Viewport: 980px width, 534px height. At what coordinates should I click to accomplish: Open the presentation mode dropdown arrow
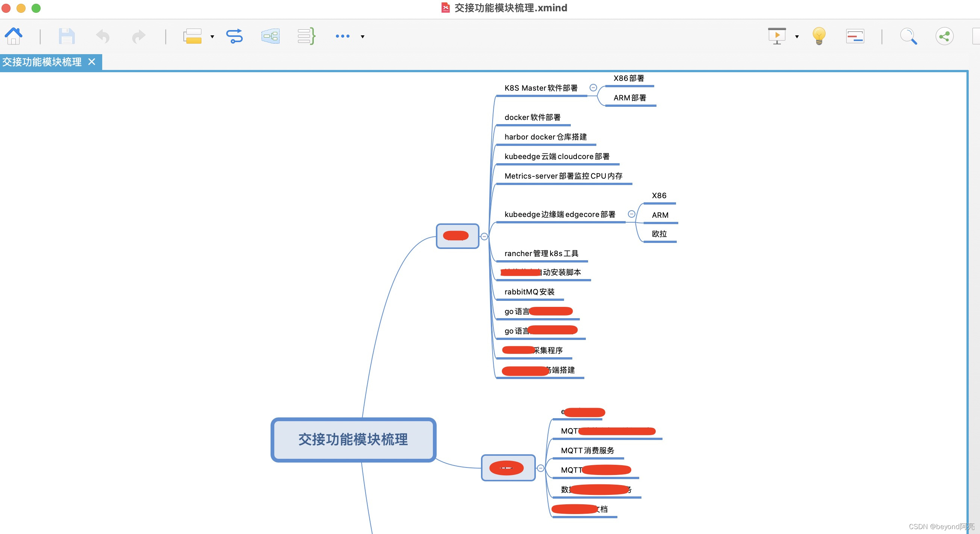tap(797, 37)
